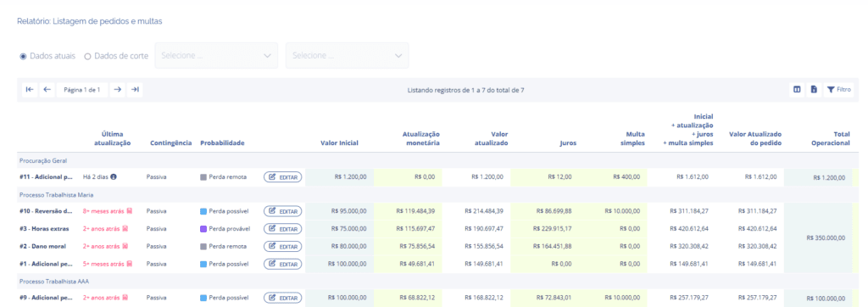Edit row #9 Adicional with EDITAR
This screenshot has height=307, width=868.
(x=283, y=299)
